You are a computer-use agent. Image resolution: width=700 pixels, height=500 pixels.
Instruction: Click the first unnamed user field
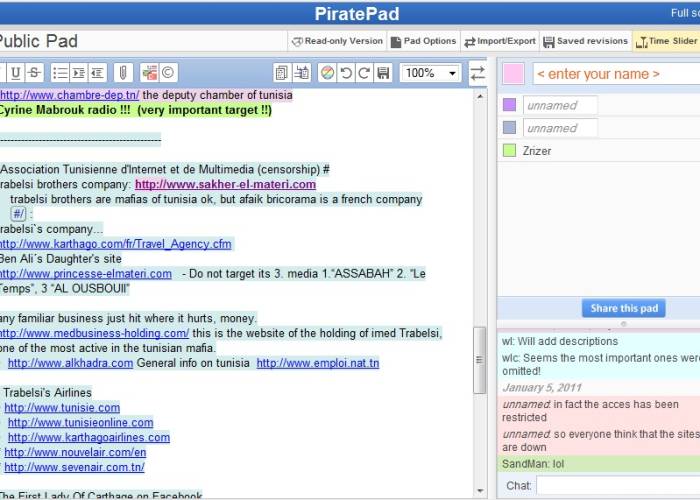[x=560, y=105]
